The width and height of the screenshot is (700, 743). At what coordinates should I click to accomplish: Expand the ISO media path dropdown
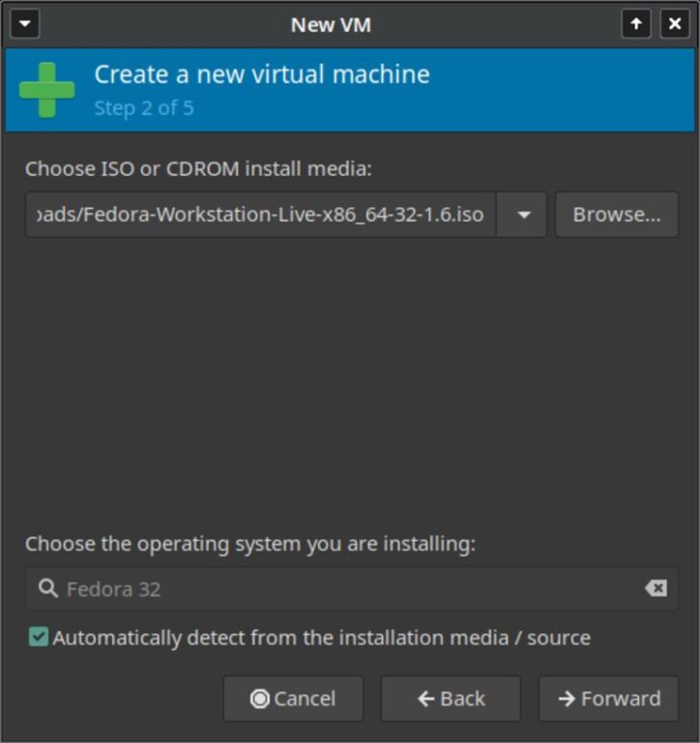pyautogui.click(x=522, y=215)
